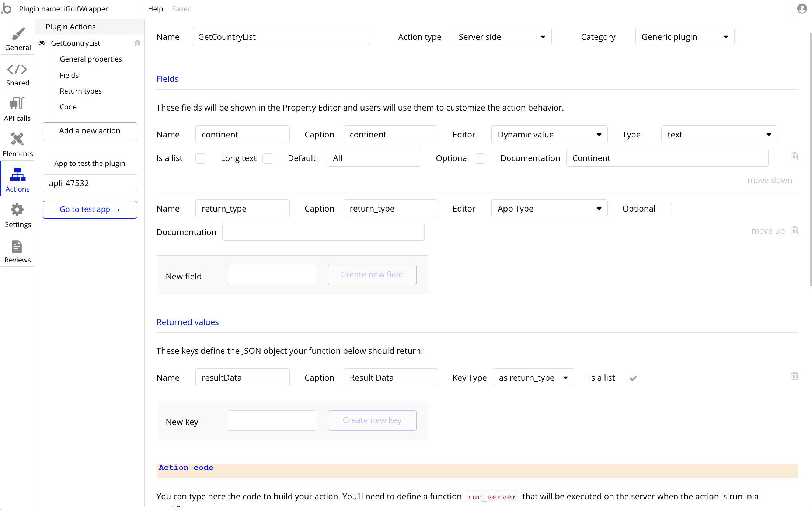812x510 pixels.
Task: Select 'Return types' in action tree
Action: (81, 91)
